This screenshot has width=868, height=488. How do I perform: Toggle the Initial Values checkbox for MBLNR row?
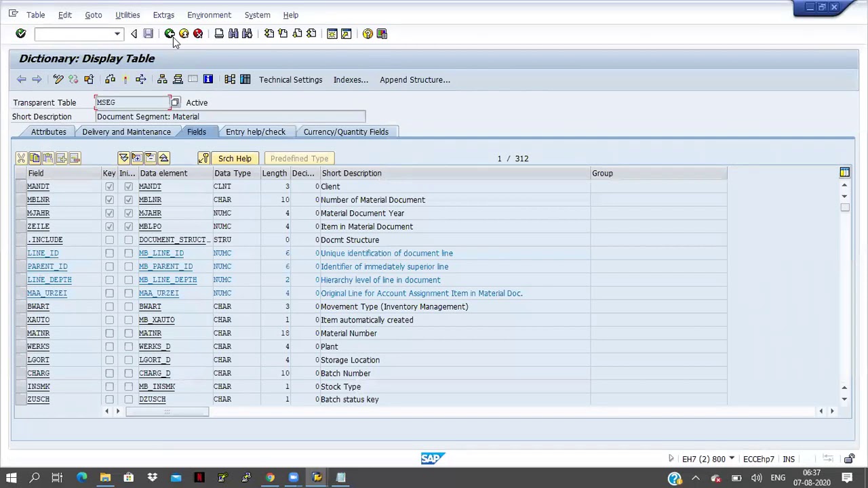128,200
